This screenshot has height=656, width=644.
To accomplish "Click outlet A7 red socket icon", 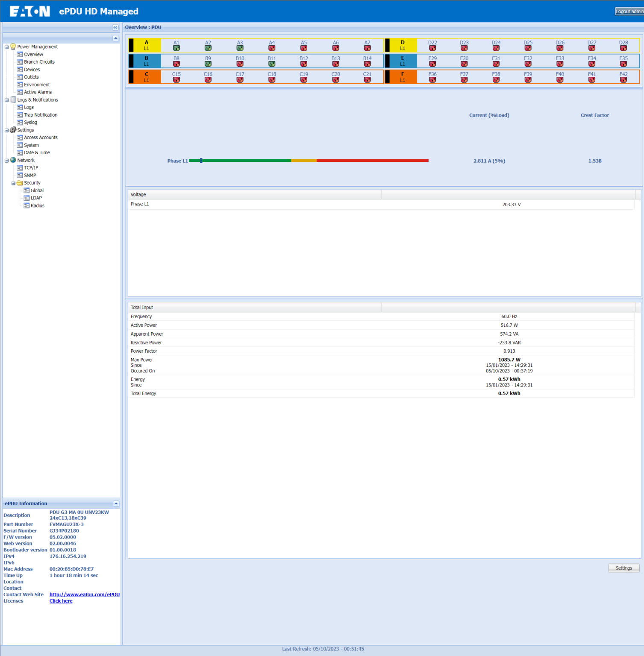I will click(367, 48).
